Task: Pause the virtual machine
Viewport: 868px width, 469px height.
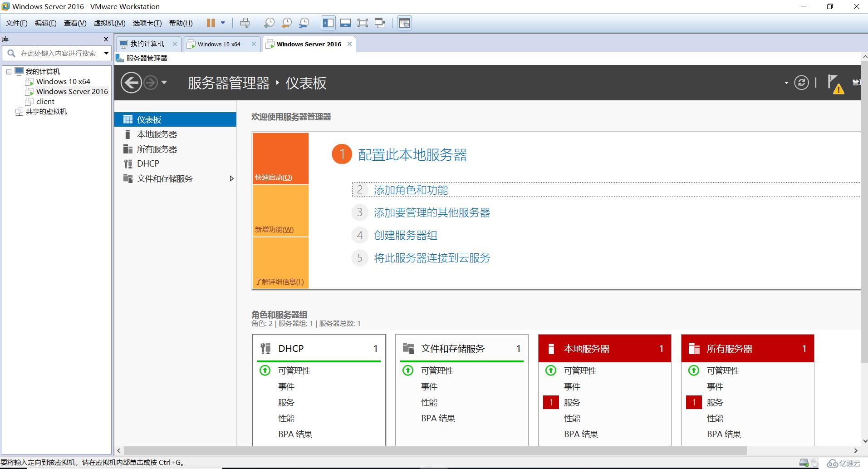Action: pyautogui.click(x=211, y=23)
